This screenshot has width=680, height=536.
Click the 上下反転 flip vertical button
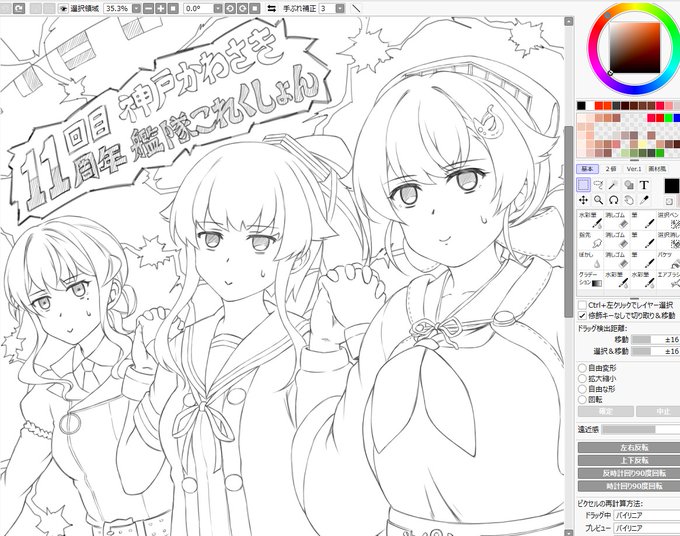(x=629, y=461)
